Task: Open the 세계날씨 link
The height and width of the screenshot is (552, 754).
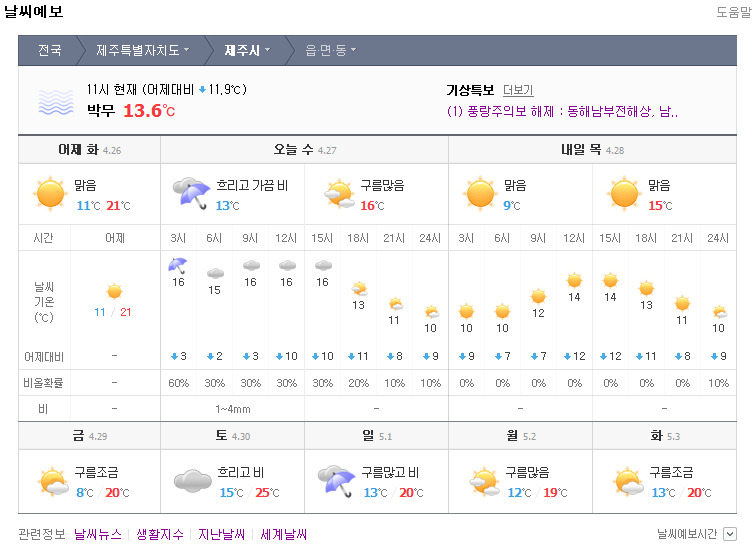Action: point(283,535)
